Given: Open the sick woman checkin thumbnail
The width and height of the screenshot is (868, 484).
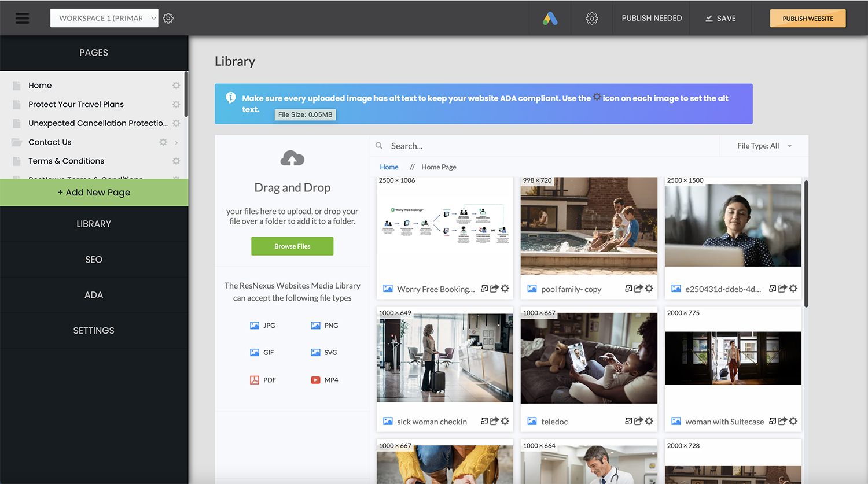Looking at the screenshot, I should (x=444, y=358).
